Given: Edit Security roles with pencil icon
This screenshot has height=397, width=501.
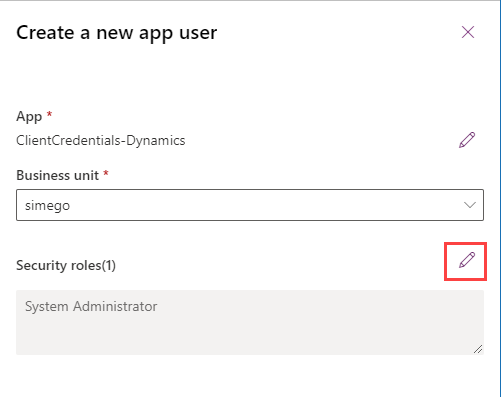Looking at the screenshot, I should point(467,260).
